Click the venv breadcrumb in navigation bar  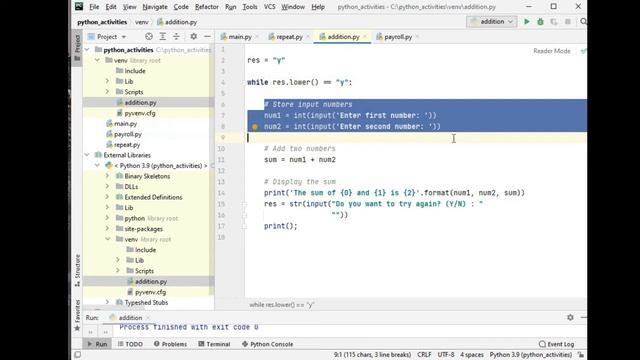coord(142,22)
